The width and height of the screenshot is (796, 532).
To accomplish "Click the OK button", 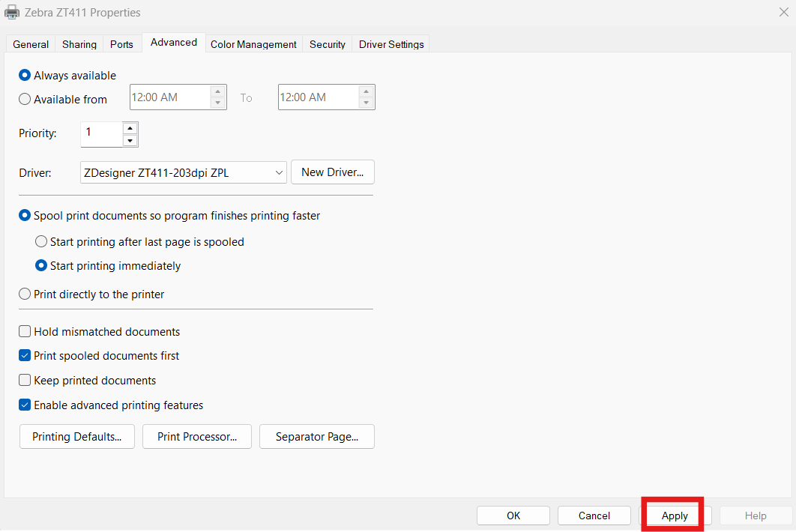I will click(x=513, y=516).
